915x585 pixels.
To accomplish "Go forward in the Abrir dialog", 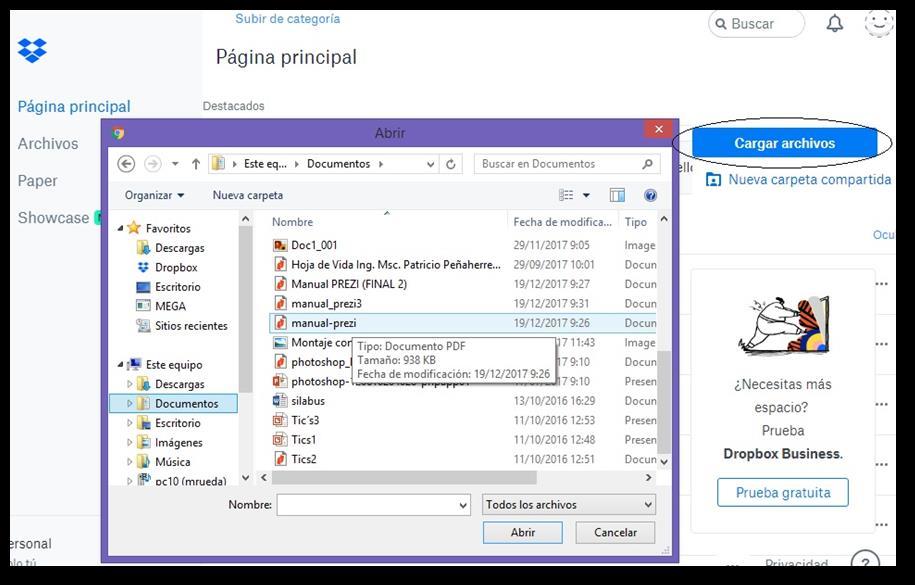I will pyautogui.click(x=152, y=164).
